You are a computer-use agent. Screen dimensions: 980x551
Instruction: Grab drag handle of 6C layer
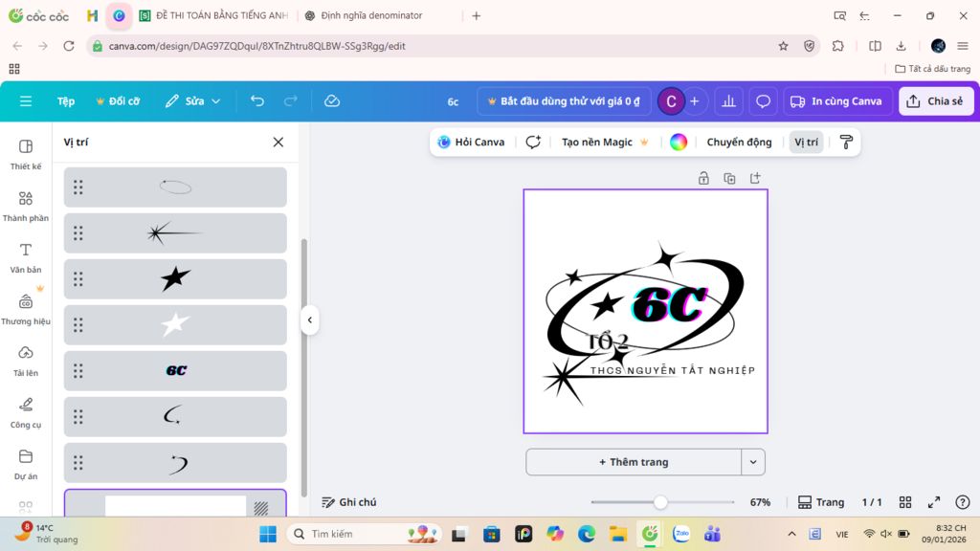pyautogui.click(x=78, y=370)
